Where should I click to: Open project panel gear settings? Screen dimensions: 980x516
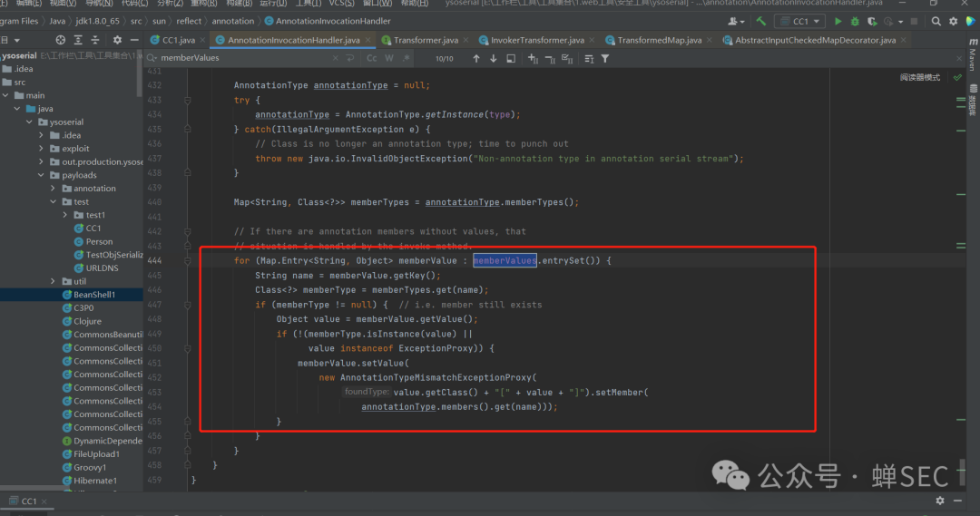[x=117, y=40]
